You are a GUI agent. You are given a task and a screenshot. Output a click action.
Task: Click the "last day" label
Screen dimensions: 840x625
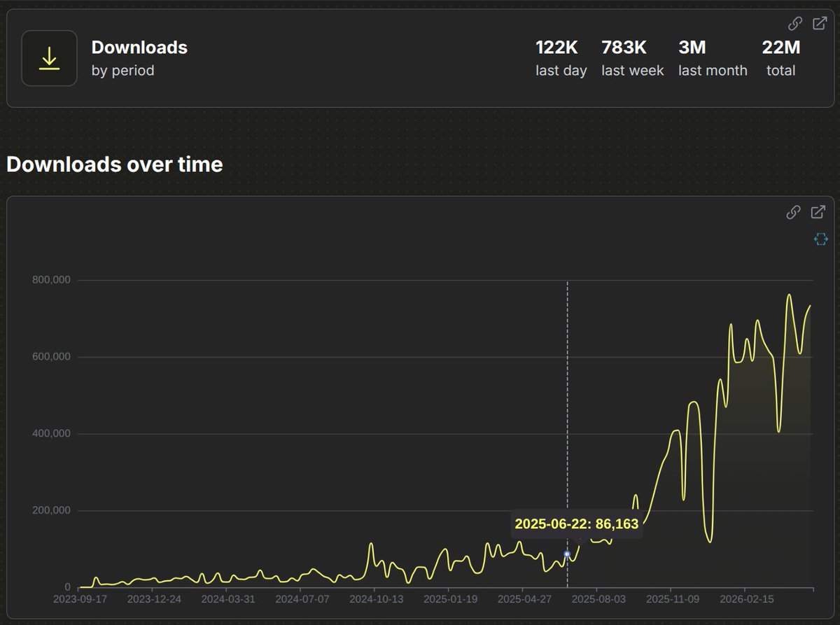pyautogui.click(x=561, y=71)
